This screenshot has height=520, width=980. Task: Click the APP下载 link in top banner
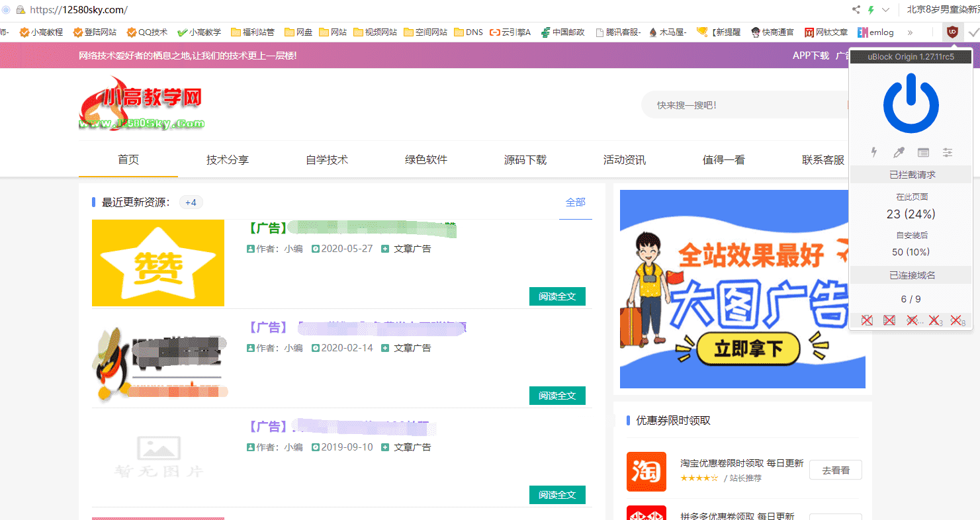pyautogui.click(x=811, y=56)
